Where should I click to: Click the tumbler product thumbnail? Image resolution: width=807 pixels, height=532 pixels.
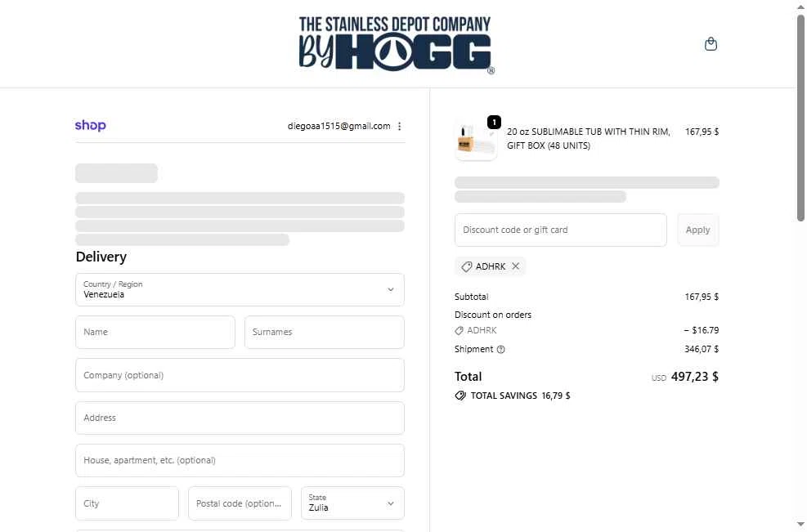pyautogui.click(x=476, y=141)
